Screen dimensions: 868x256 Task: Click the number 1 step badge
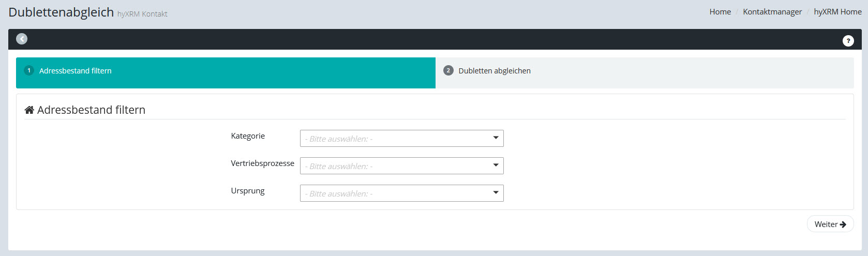point(29,70)
